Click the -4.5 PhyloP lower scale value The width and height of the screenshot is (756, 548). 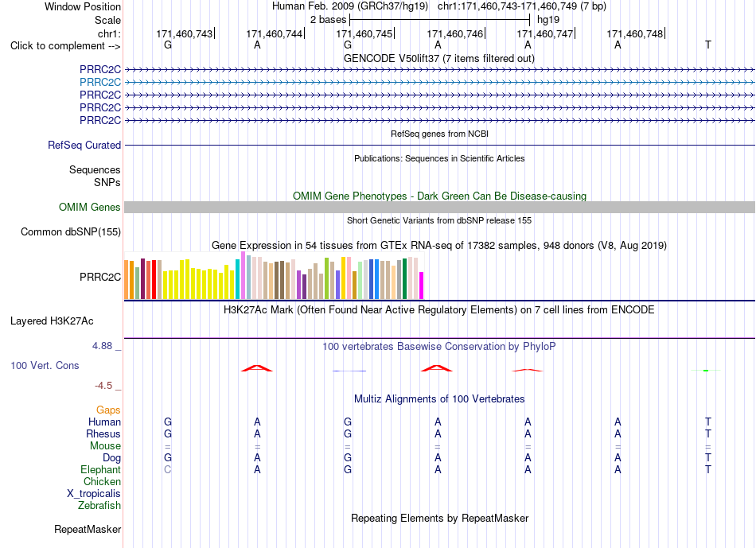pyautogui.click(x=103, y=386)
